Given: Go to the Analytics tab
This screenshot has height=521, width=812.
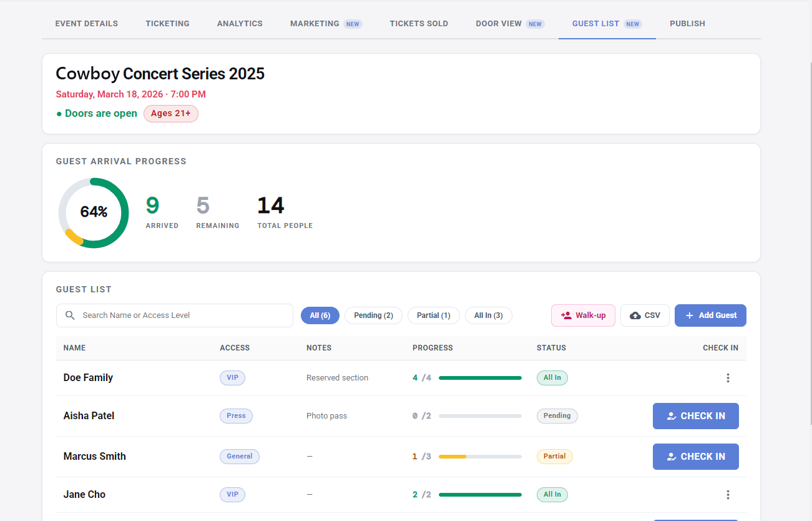Looking at the screenshot, I should click(240, 24).
